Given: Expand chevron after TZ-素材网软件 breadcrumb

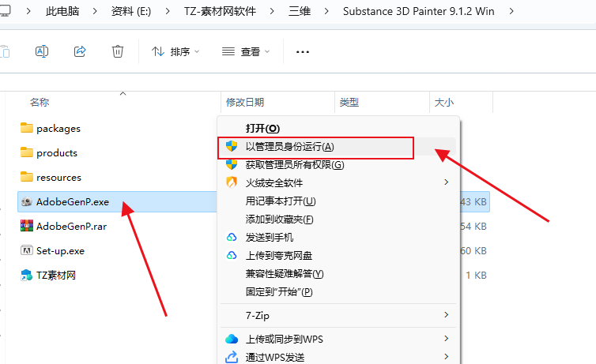Looking at the screenshot, I should (272, 11).
